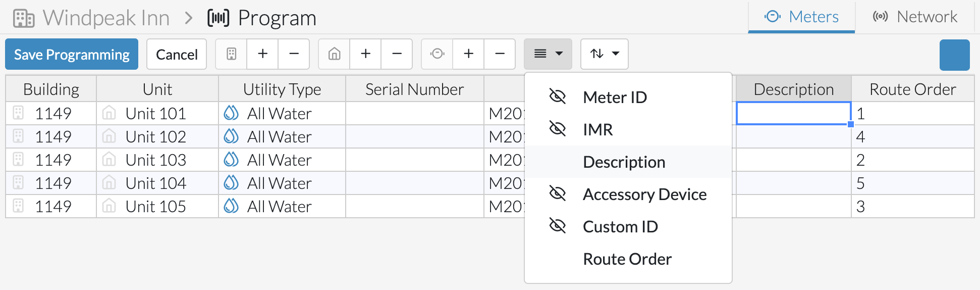Image resolution: width=980 pixels, height=290 pixels.
Task: Click the unit house icon in toolbar
Action: click(335, 54)
